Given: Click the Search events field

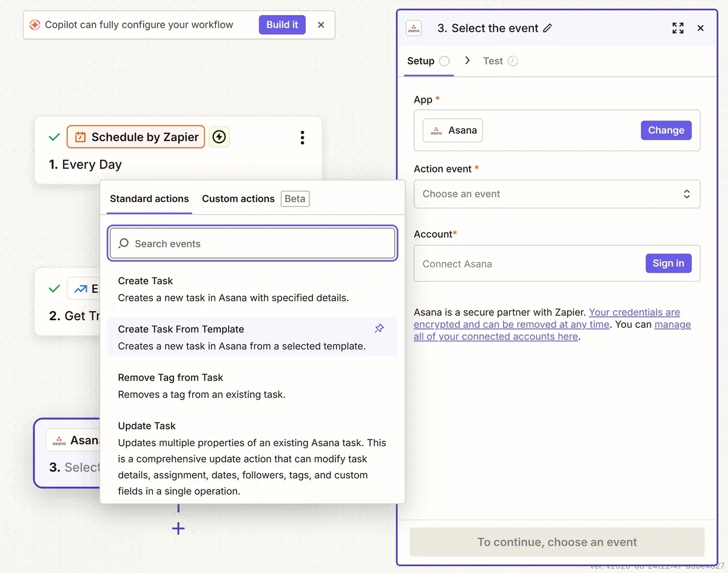Looking at the screenshot, I should tap(252, 244).
